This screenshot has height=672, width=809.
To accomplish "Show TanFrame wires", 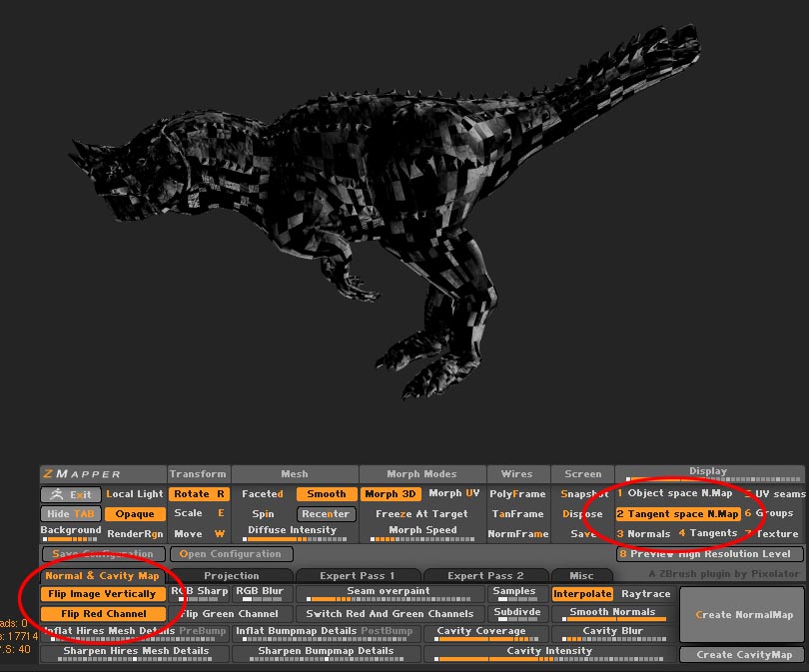I will click(x=517, y=513).
